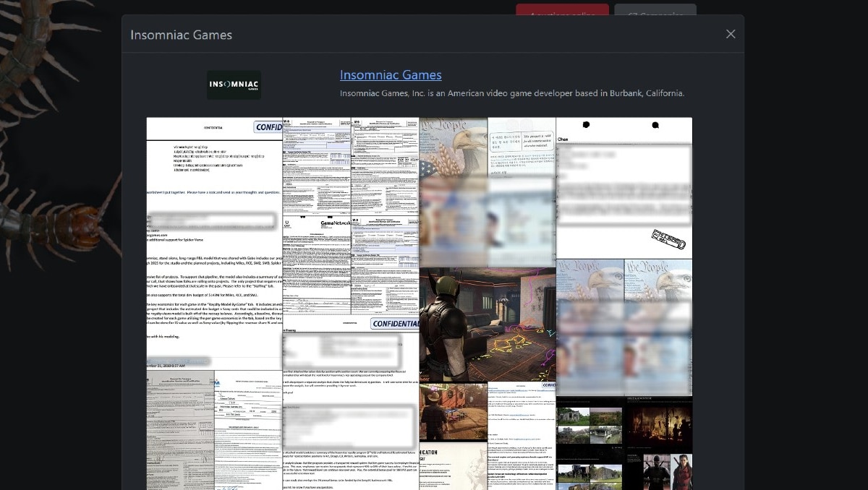The width and height of the screenshot is (868, 490).
Task: Click the red button behind the dialog
Action: 563,10
